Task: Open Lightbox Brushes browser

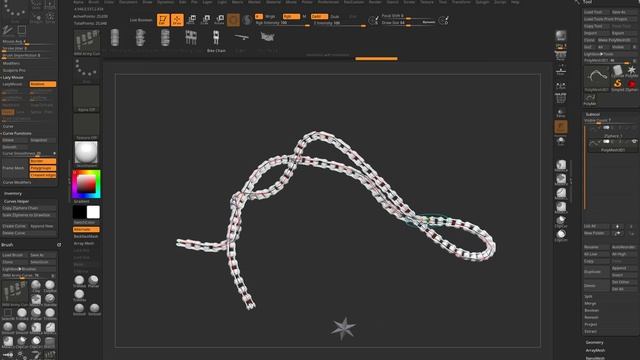Action: tap(29, 269)
